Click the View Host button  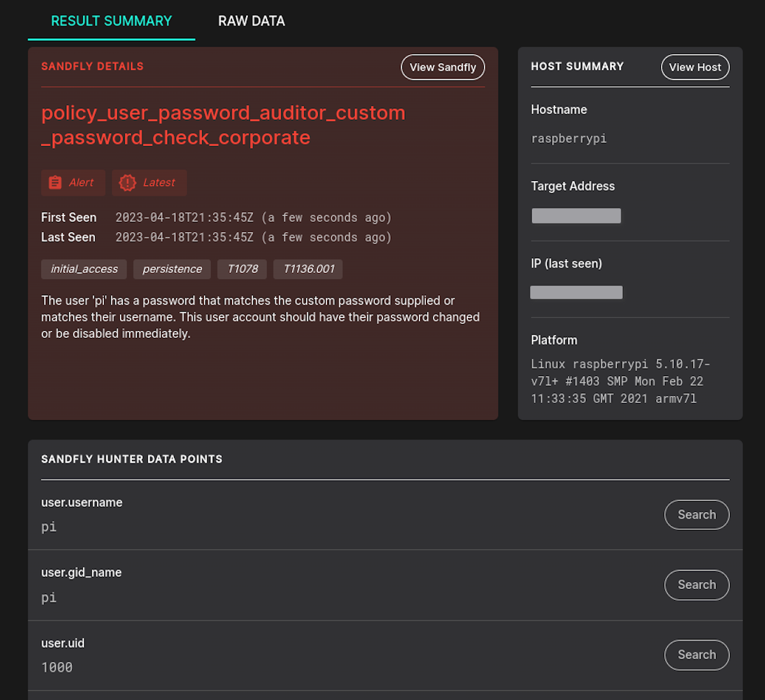[695, 67]
